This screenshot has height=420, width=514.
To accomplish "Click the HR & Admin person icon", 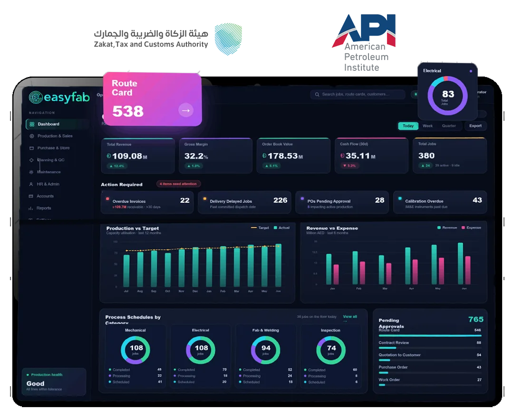I will 31,184.
